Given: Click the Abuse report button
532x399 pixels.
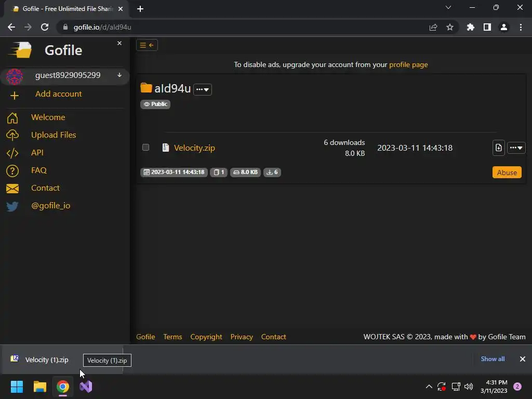Looking at the screenshot, I should point(507,172).
